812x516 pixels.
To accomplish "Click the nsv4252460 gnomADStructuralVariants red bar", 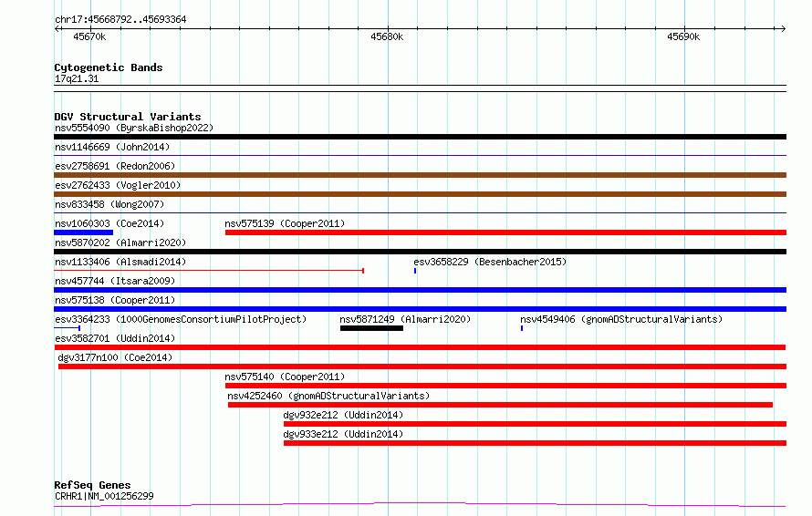I will point(500,405).
